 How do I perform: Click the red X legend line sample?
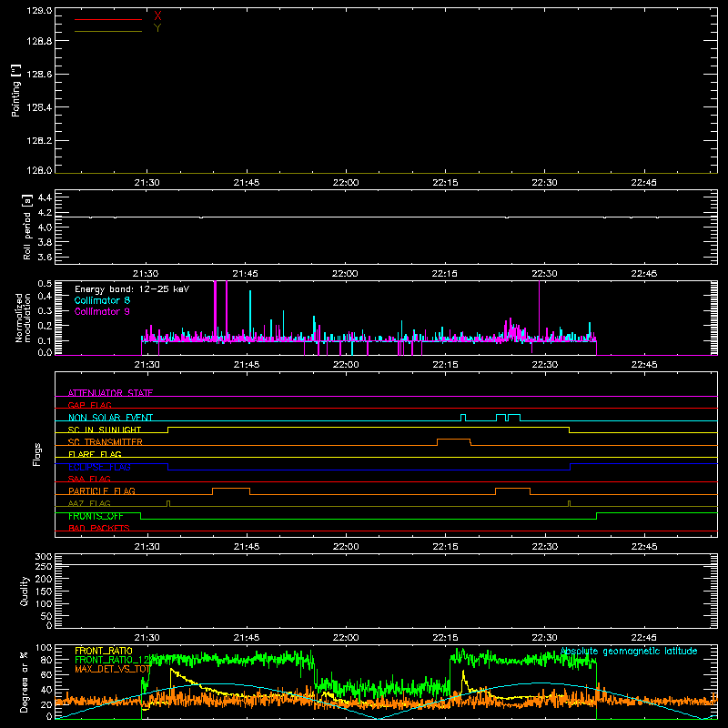click(108, 19)
